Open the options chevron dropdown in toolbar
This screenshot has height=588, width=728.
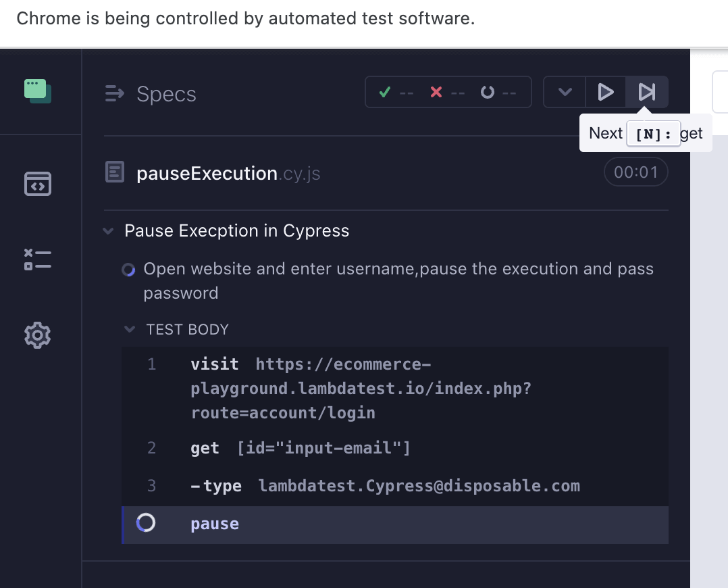point(565,92)
